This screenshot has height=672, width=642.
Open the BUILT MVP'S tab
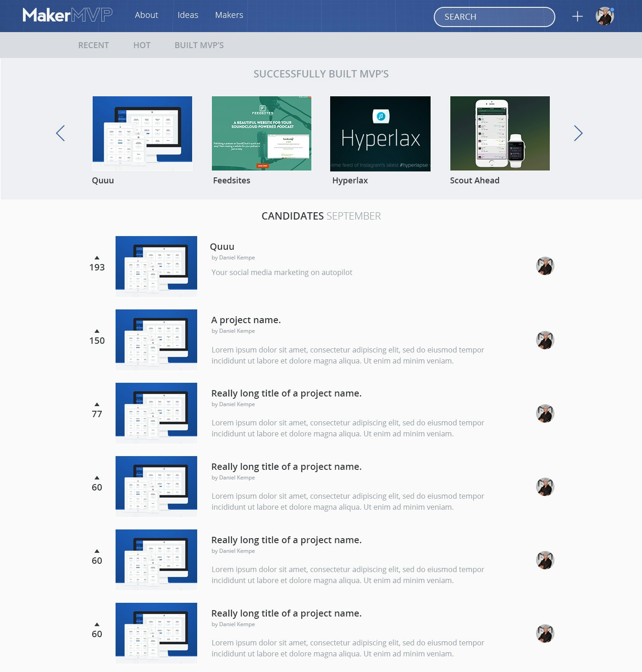coord(199,45)
